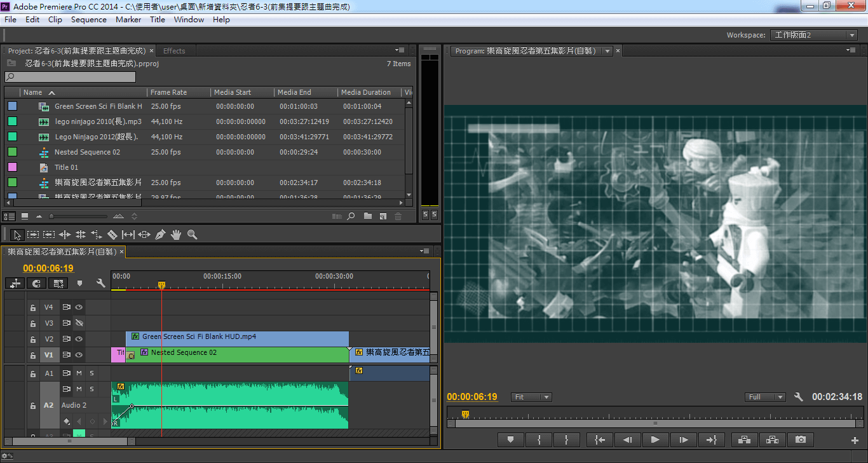Choose the Track Select tool

click(x=33, y=235)
